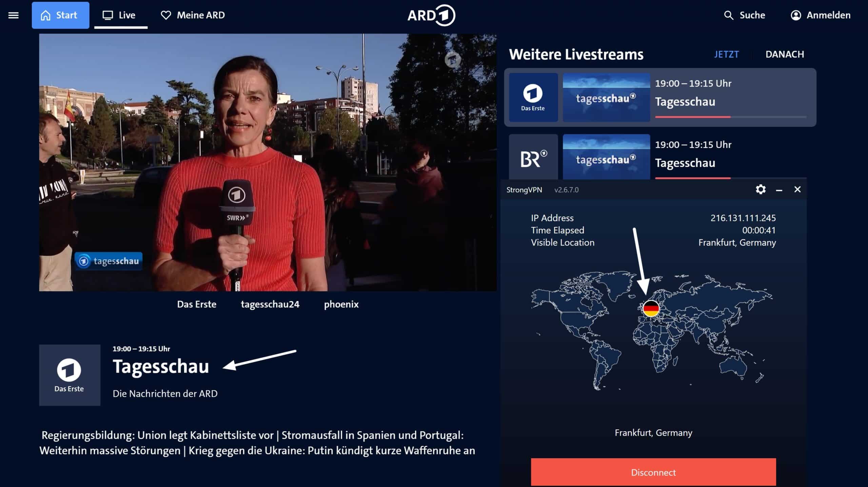Open StrongVPN settings gear
The width and height of the screenshot is (868, 487).
761,189
